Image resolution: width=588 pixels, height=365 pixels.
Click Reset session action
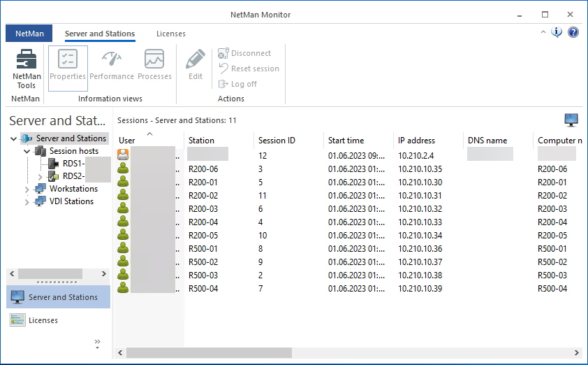249,69
